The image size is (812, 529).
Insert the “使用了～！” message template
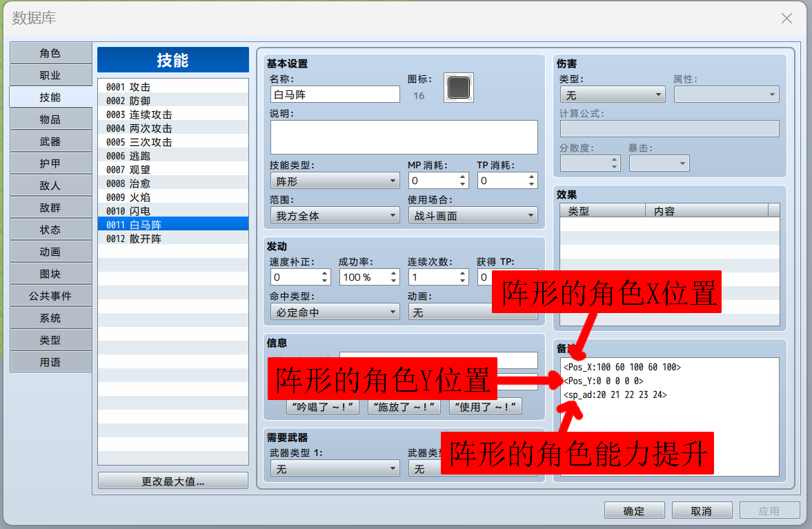(x=485, y=407)
